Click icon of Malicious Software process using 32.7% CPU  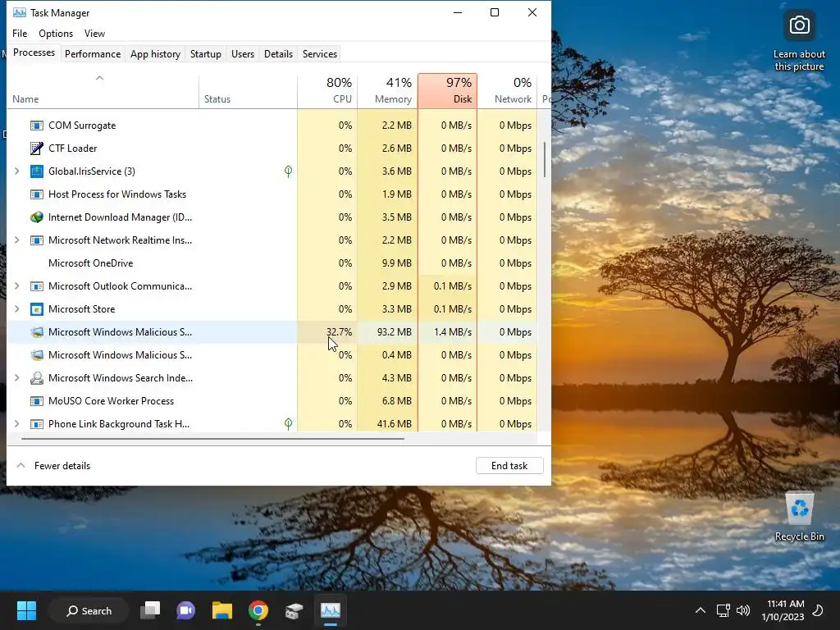point(36,332)
